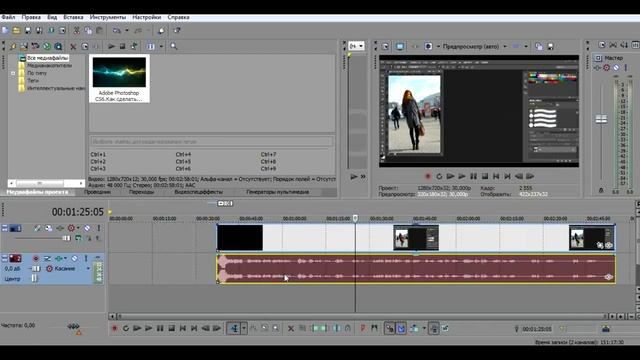Enable preview on external monitor
This screenshot has height=360, width=640.
400,47
